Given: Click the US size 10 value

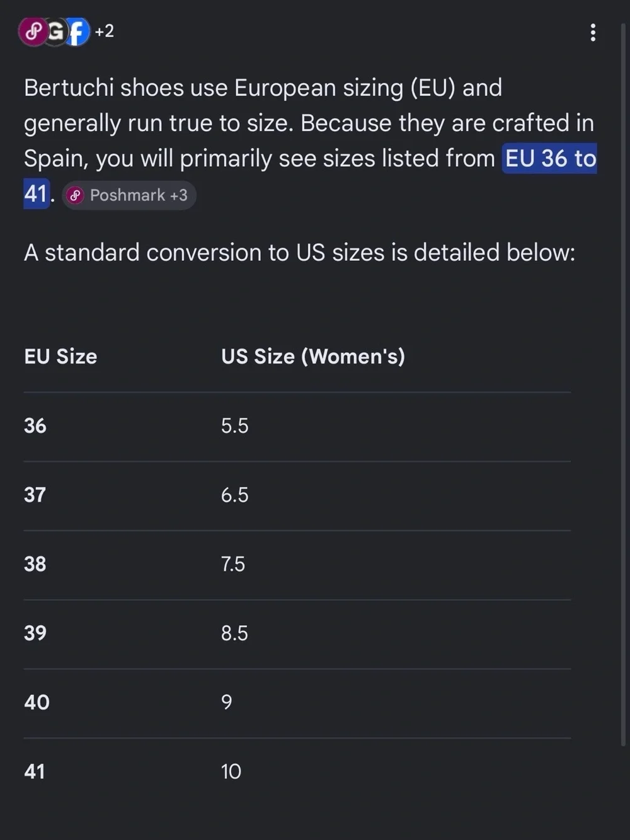Looking at the screenshot, I should tap(231, 772).
